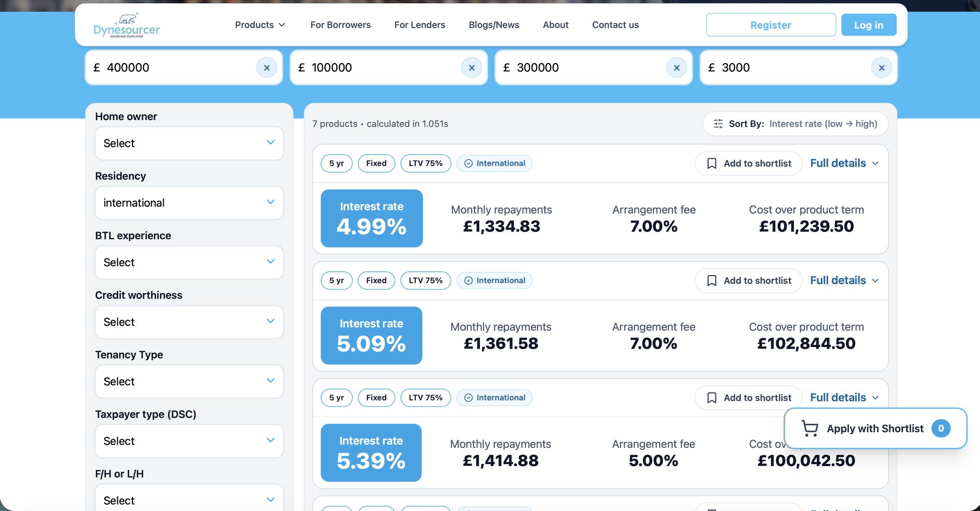Clear the £400000 field with its X
This screenshot has height=511, width=980.
[x=267, y=67]
